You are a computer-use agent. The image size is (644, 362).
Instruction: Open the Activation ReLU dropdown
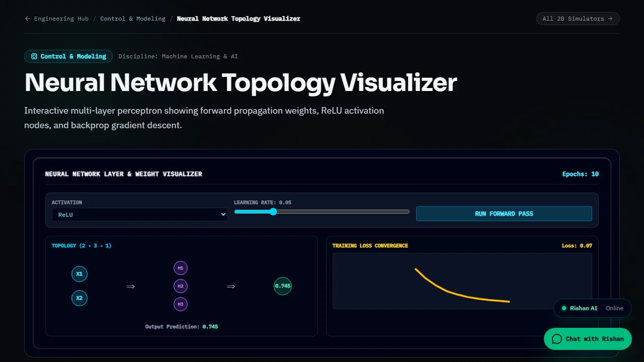click(x=140, y=214)
